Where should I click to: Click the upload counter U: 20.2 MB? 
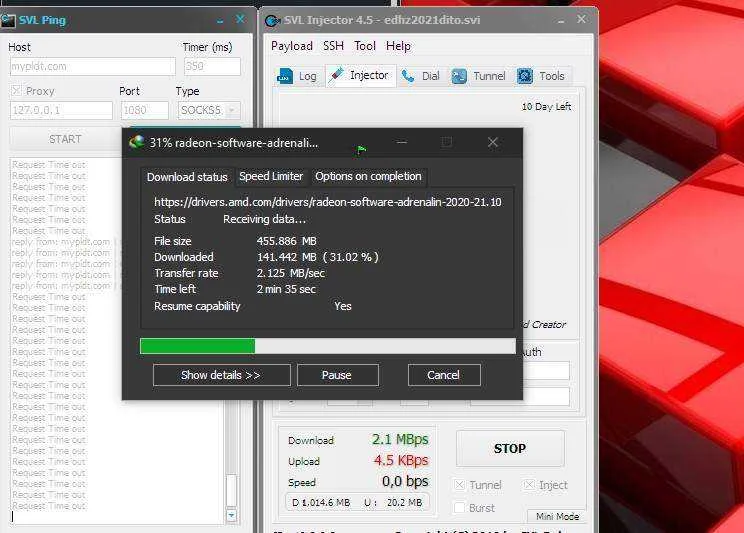pos(393,502)
